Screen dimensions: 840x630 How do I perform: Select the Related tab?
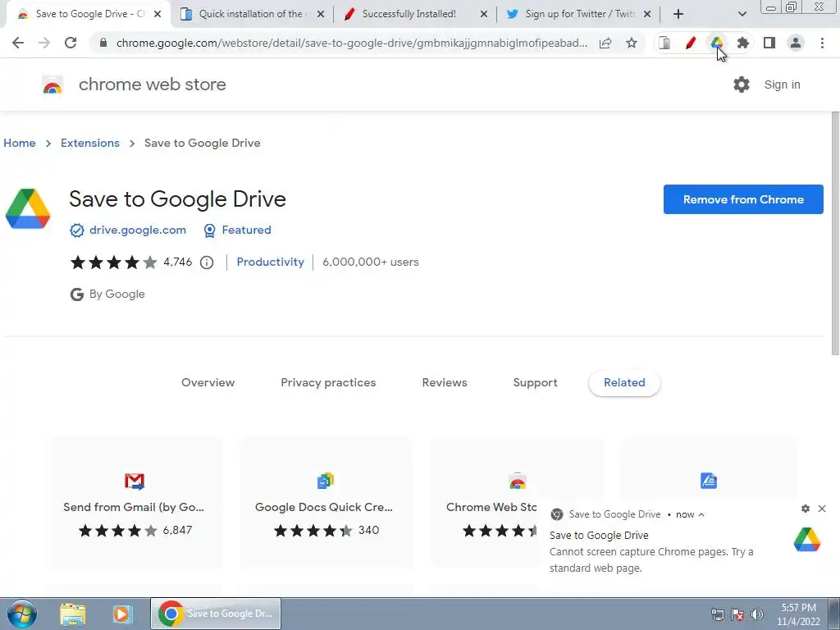tap(624, 382)
